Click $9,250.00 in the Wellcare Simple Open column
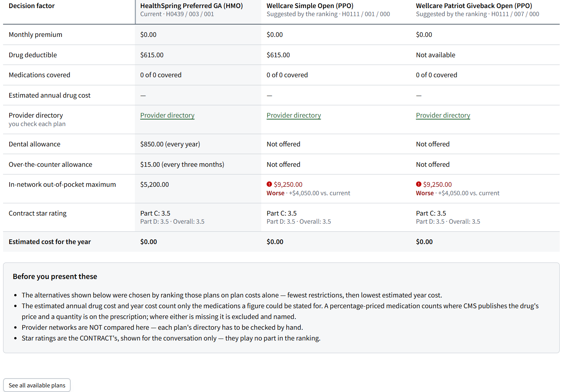The width and height of the screenshot is (562, 392). tap(288, 184)
